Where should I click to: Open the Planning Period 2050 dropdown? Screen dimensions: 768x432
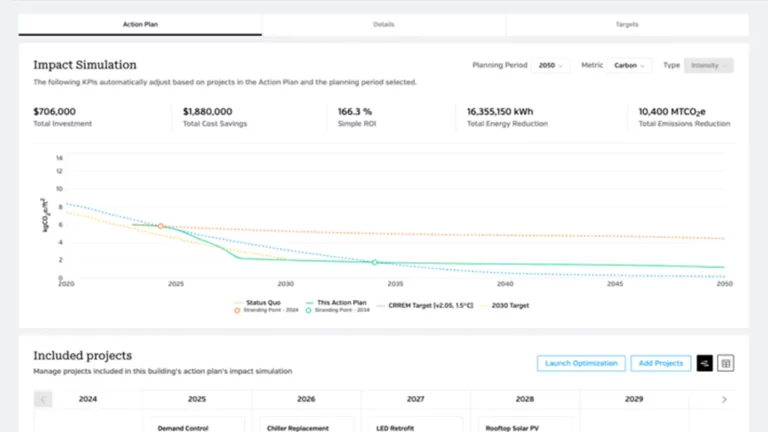550,65
